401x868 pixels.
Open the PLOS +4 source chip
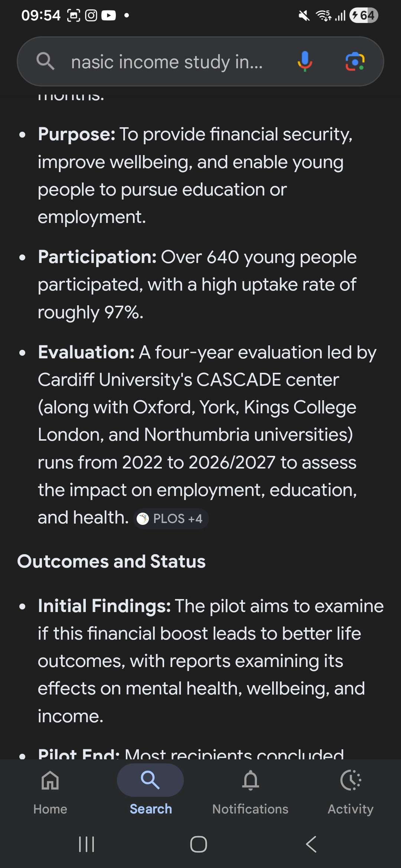(171, 519)
